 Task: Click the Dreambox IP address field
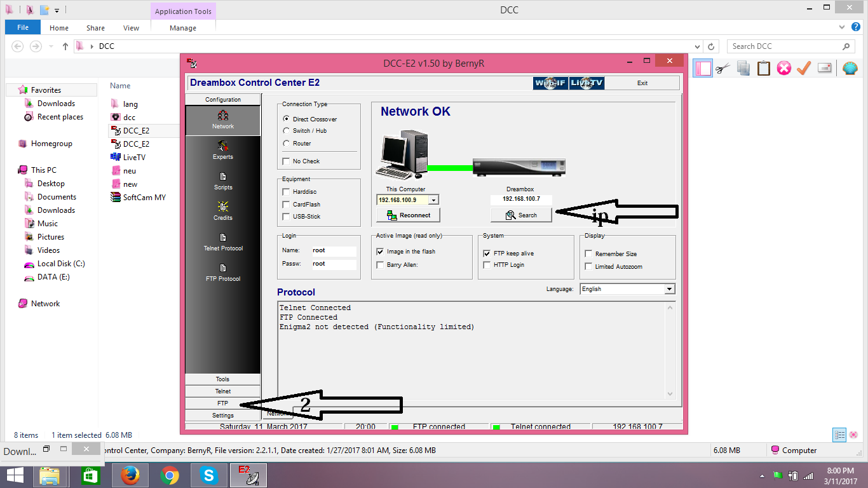pos(521,199)
